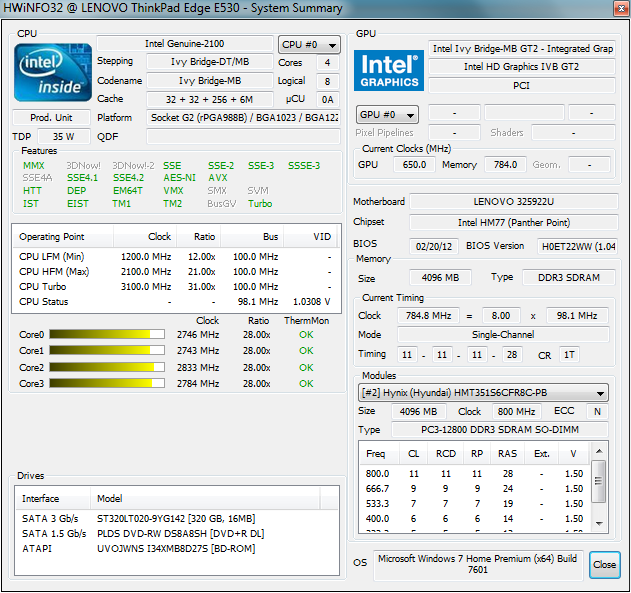Image resolution: width=631 pixels, height=593 pixels.
Task: Click the Intel Genuine-2100 CPU name field
Action: tap(184, 45)
